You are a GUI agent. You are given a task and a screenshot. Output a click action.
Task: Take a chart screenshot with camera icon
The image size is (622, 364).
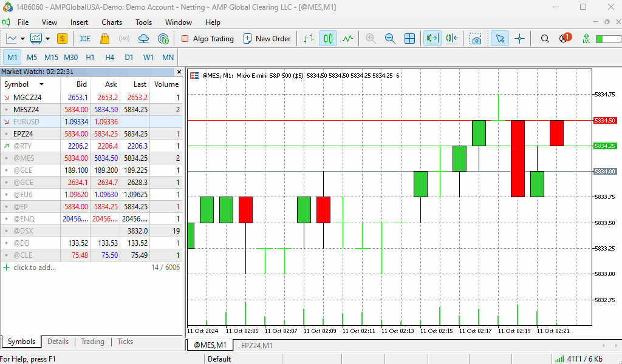point(476,39)
